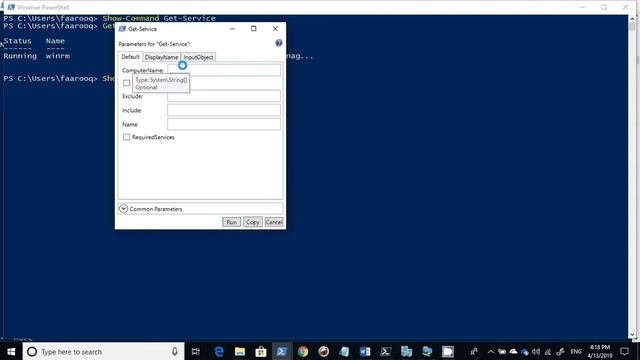
Task: Open help for Get-Service parameters
Action: pyautogui.click(x=279, y=43)
